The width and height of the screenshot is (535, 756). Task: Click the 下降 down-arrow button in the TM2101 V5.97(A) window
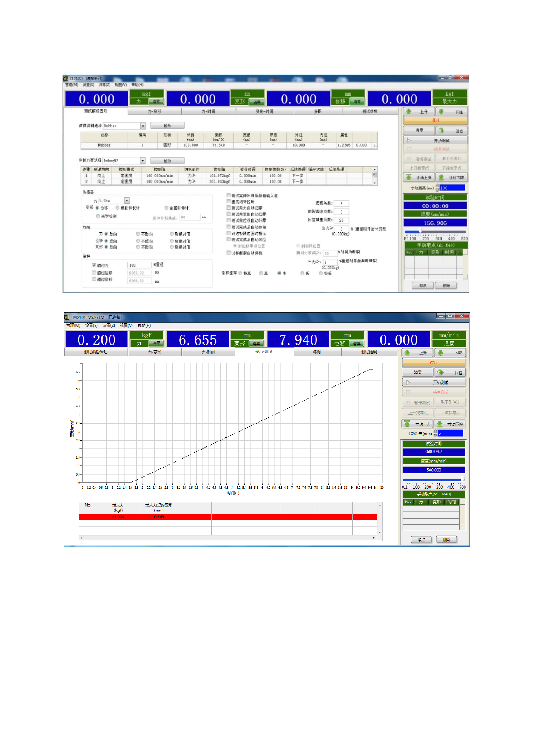tap(450, 353)
